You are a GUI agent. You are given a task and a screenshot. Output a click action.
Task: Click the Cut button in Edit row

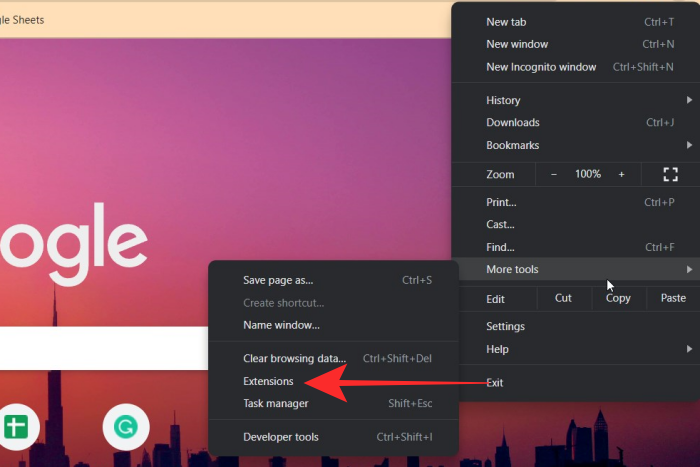563,298
